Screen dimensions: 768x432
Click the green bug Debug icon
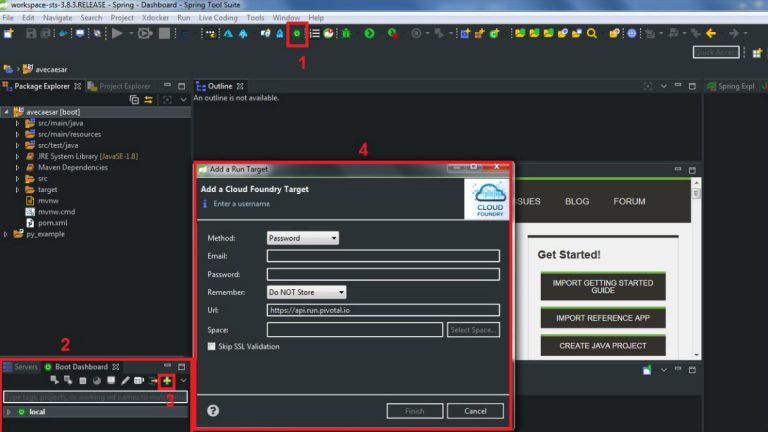pyautogui.click(x=346, y=33)
